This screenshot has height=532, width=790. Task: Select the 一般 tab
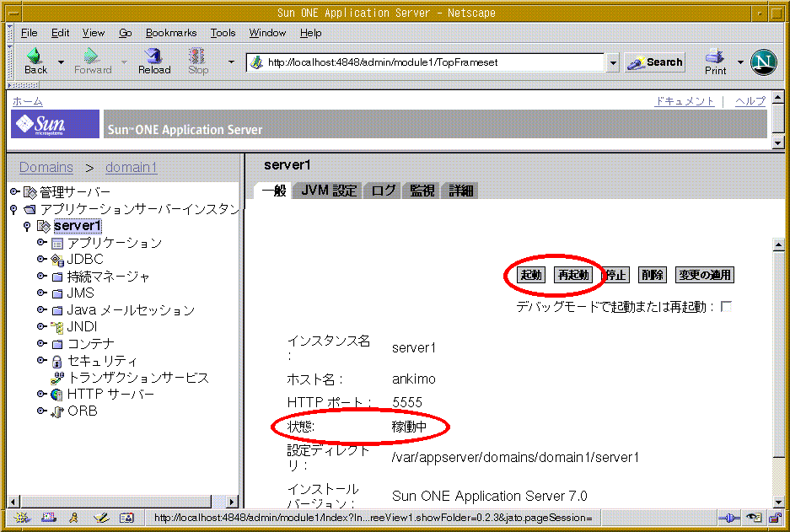click(273, 191)
